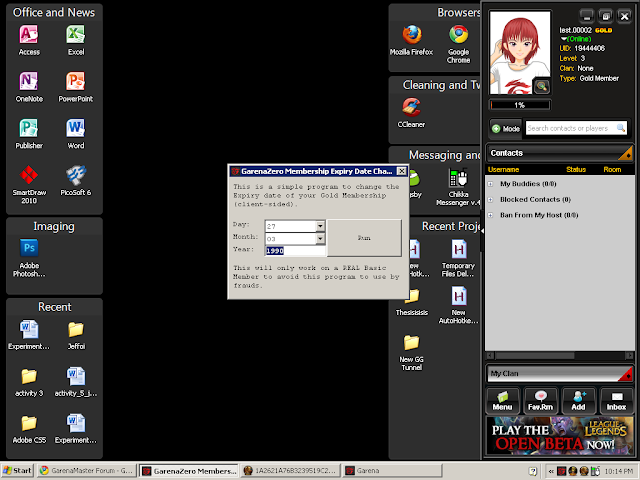Click the Run button in GarenaZero dialog

point(364,238)
